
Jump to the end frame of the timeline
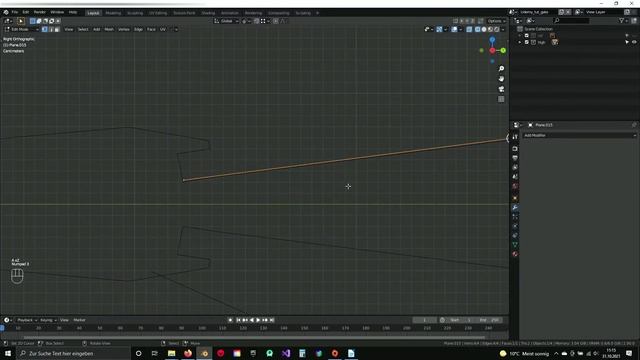(x=272, y=320)
